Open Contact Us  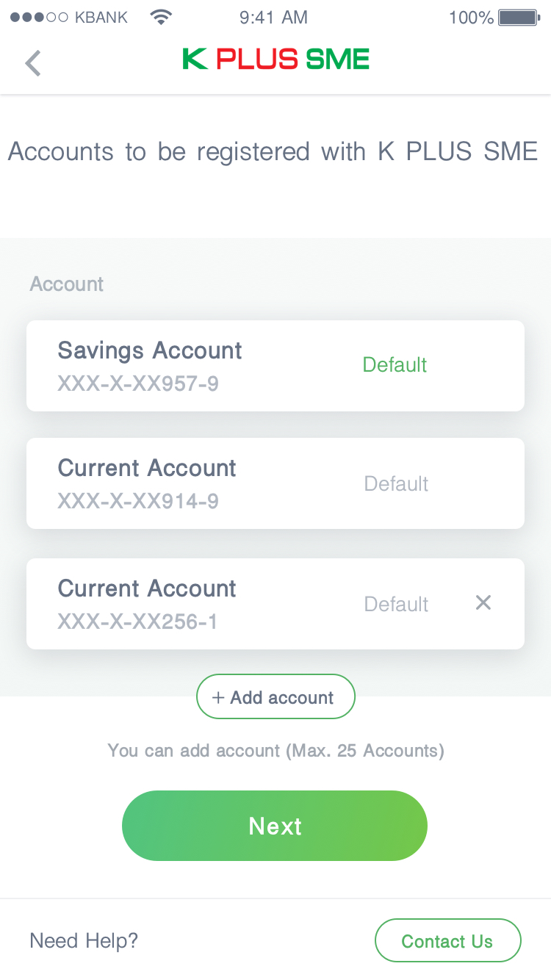pos(447,941)
